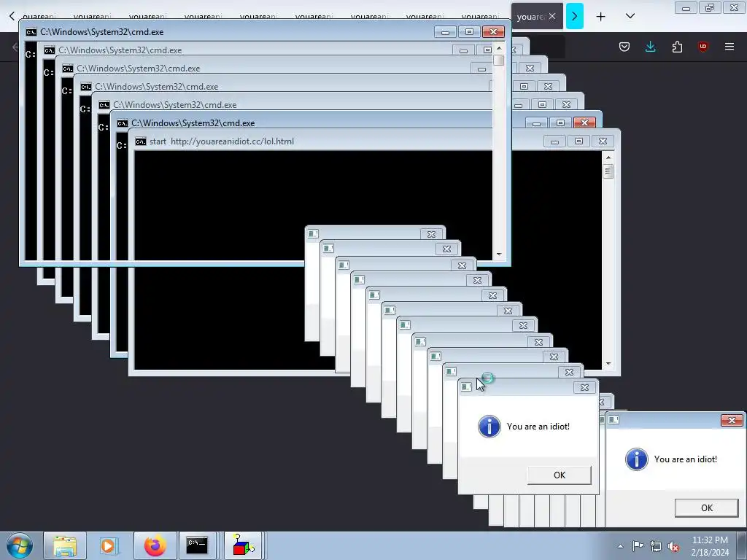
Task: Click the network tray icon
Action: point(656,546)
